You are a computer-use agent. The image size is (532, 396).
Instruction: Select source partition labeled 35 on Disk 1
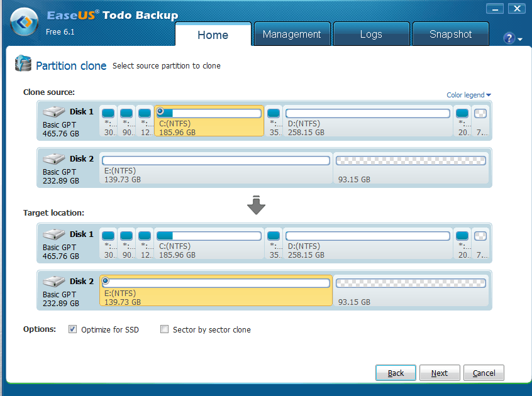click(x=274, y=121)
